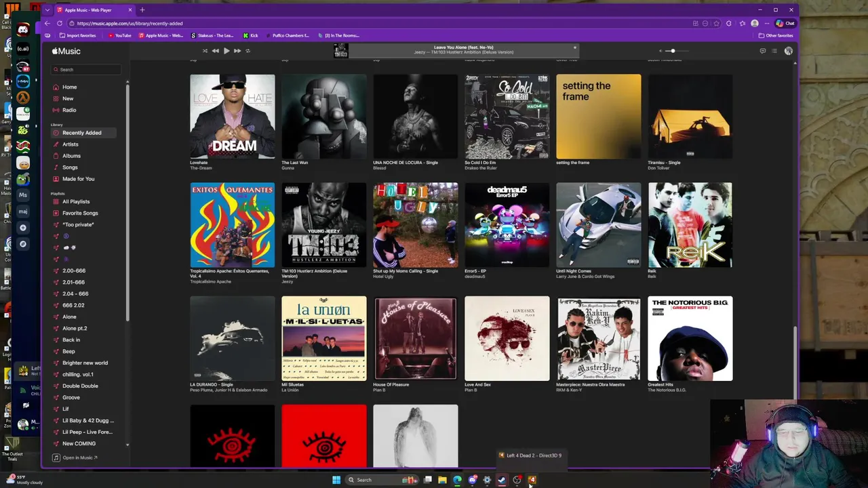Click the Tropicalísimo Apache artist name
This screenshot has width=868, height=488.
click(210, 281)
